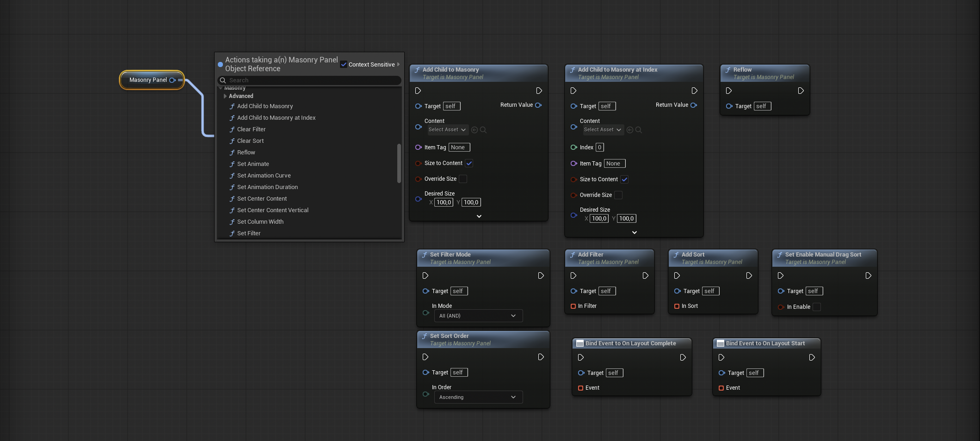The width and height of the screenshot is (980, 441).
Task: Expand the Advanced category in the actions menu
Action: tap(241, 96)
